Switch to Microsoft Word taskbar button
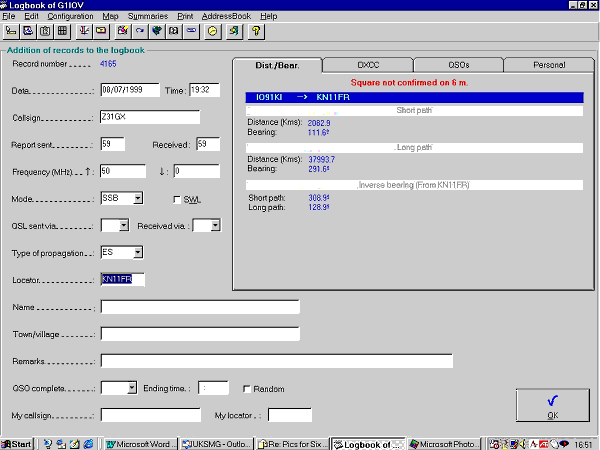Viewport: 600px width, 450px height. tap(140, 444)
